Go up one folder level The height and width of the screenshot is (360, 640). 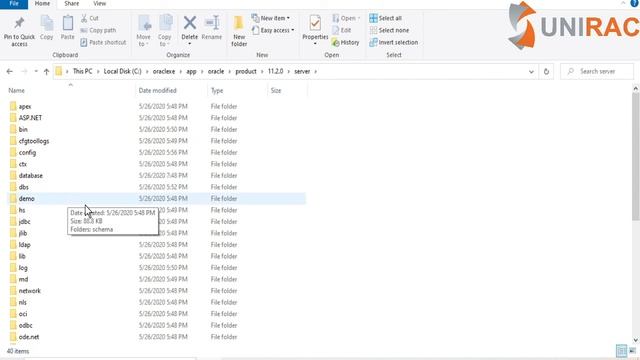point(46,71)
